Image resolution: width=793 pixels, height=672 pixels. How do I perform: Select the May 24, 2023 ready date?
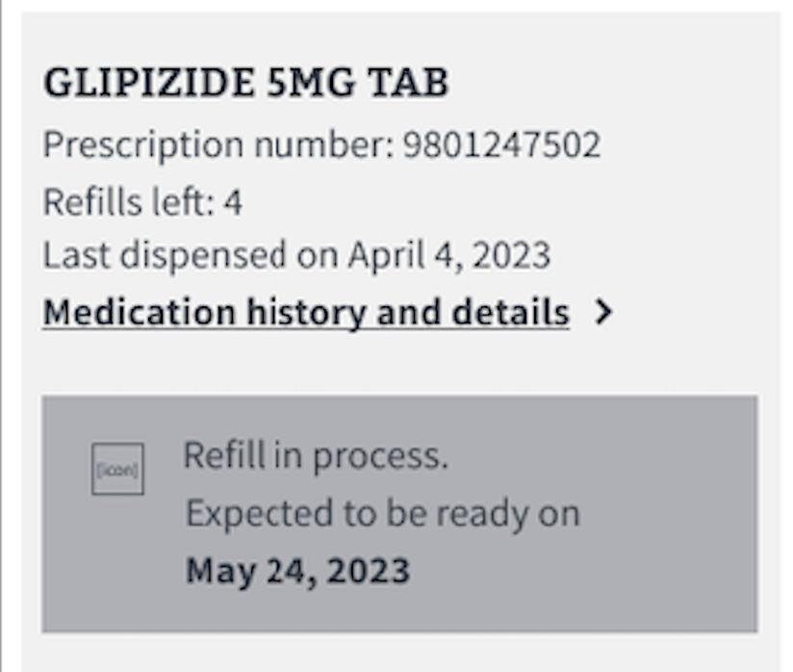pos(298,567)
